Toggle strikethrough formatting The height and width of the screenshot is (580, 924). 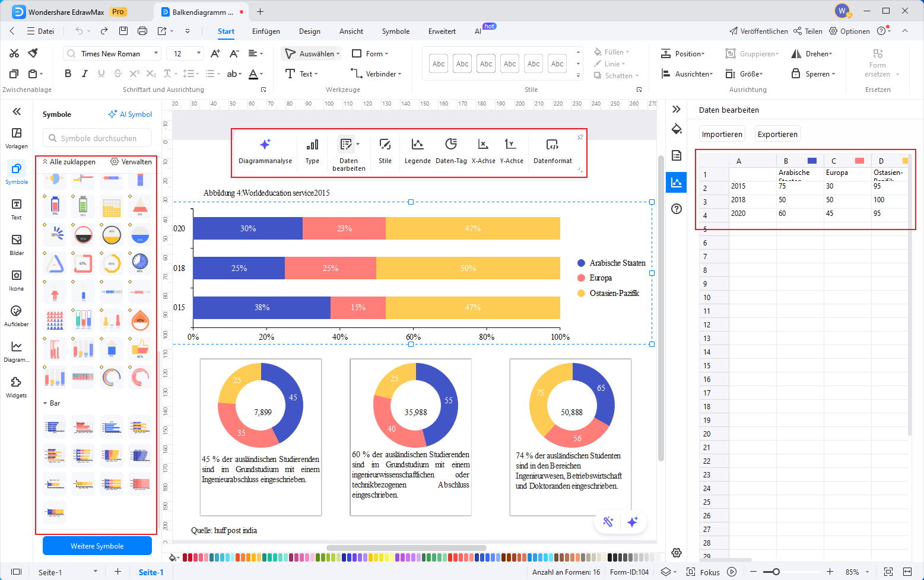point(118,74)
